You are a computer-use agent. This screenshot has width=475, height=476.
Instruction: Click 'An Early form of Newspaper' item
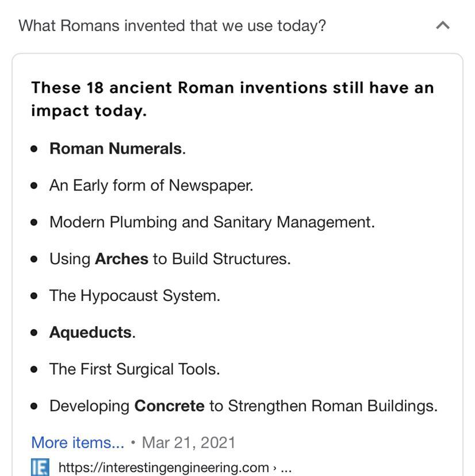click(151, 185)
